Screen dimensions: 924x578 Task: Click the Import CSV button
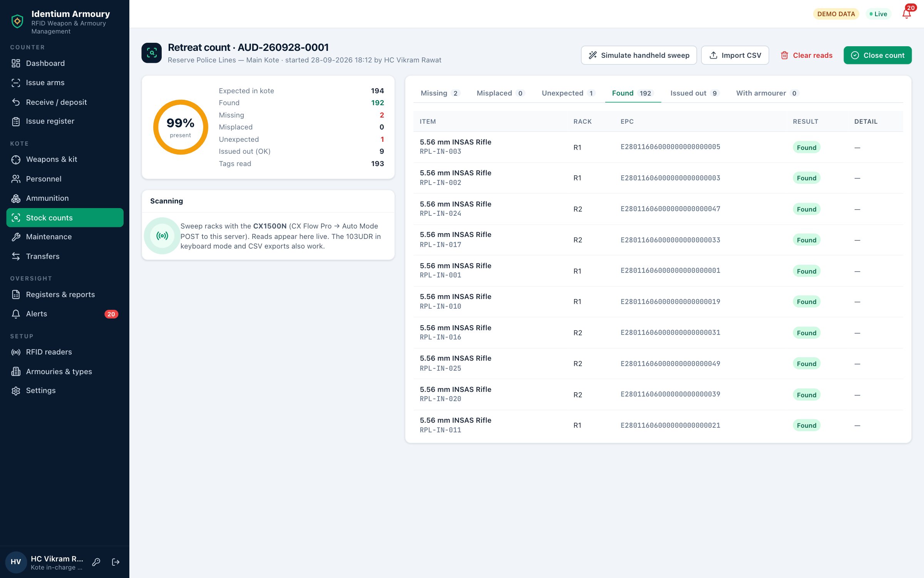[x=735, y=55]
